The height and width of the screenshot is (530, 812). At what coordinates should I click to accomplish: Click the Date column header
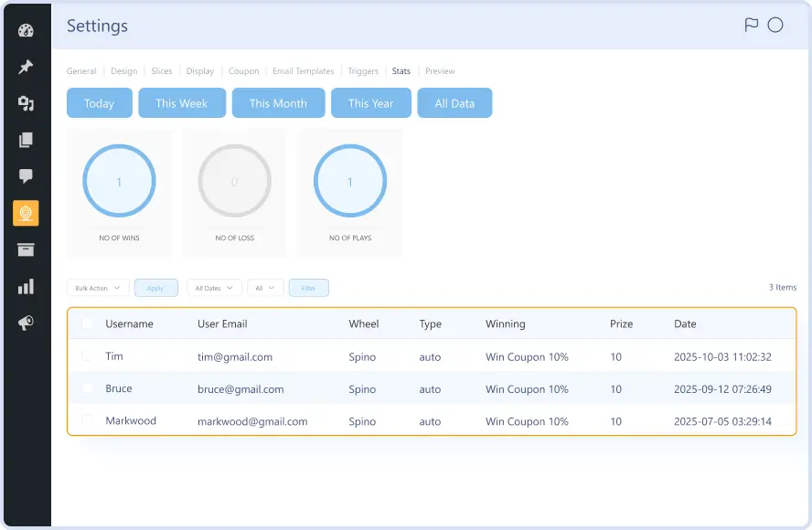[x=685, y=323]
